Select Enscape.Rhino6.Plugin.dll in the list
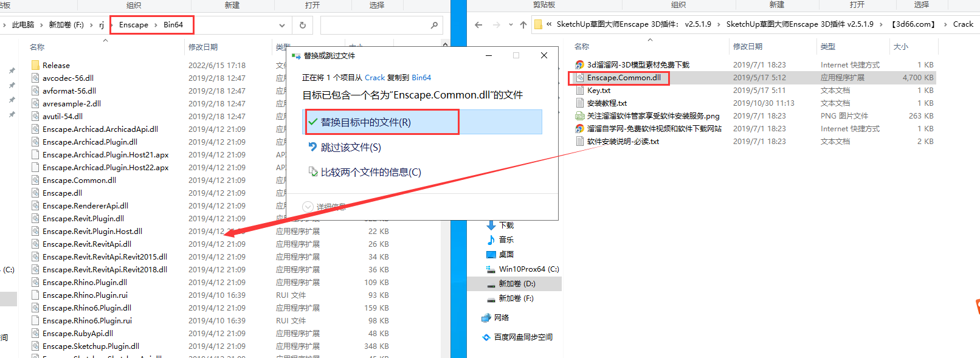Screen dimensions: 980x358 [87, 308]
